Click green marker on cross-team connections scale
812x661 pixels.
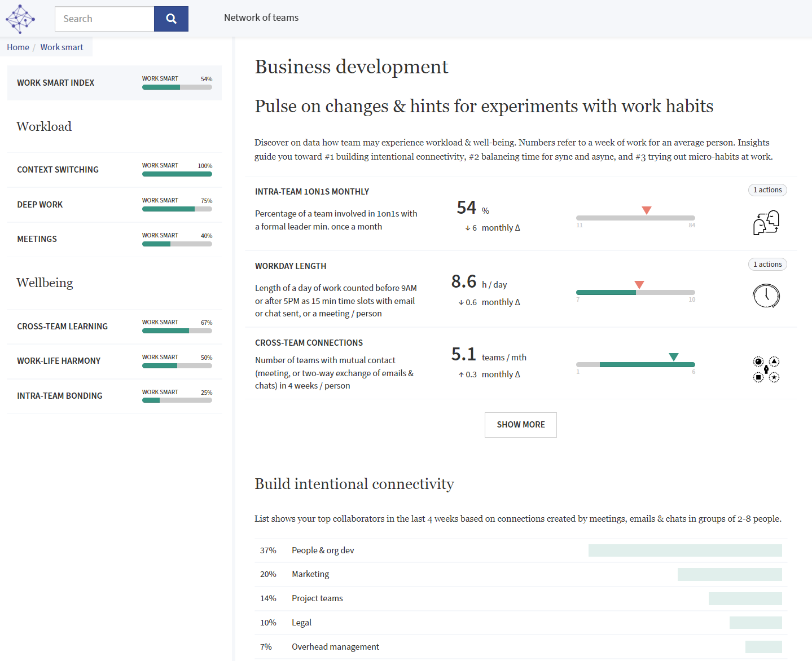673,357
